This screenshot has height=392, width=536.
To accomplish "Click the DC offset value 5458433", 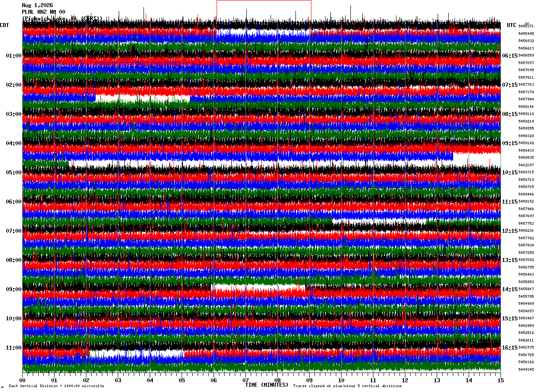I will click(526, 150).
